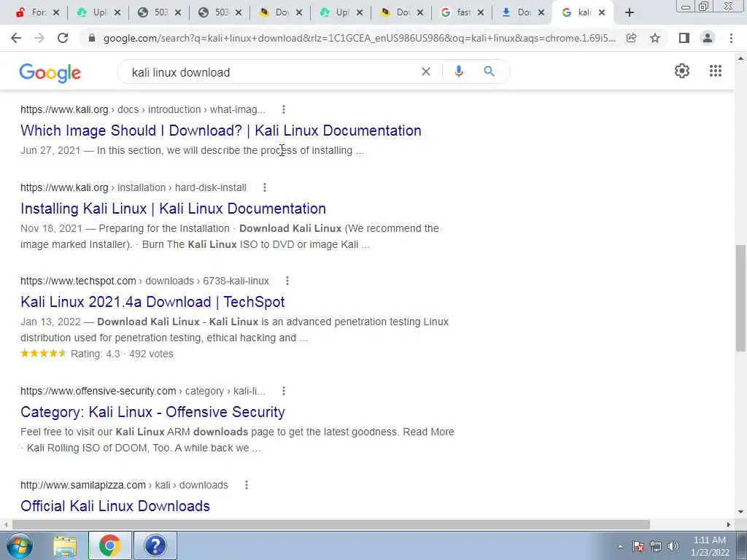Open 'Official Kali Linux Downloads' link
This screenshot has height=560, width=747.
click(x=115, y=506)
